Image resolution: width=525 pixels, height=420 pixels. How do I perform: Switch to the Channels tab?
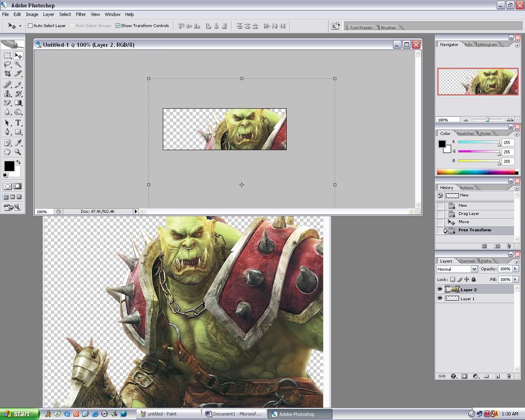click(467, 261)
